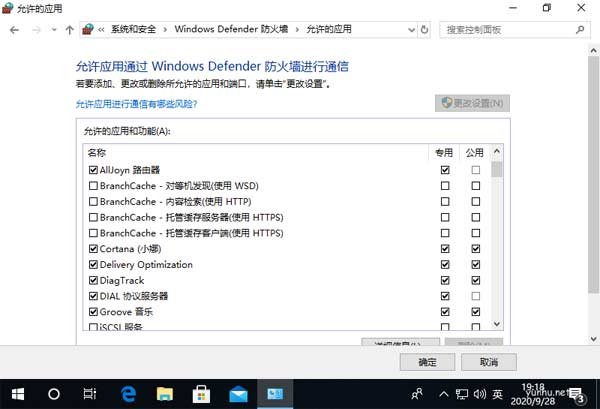Enable BranchCache 对等机发现 checkbox

click(x=93, y=186)
